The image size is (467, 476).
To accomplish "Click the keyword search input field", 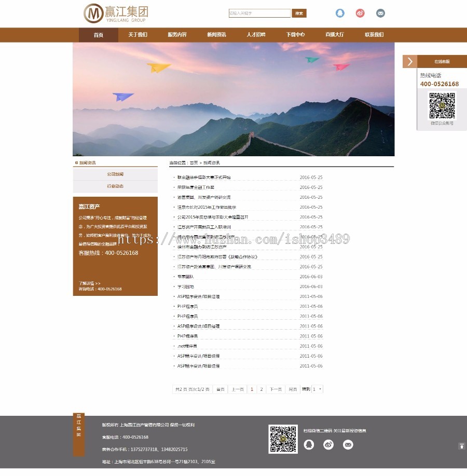I will coord(259,13).
